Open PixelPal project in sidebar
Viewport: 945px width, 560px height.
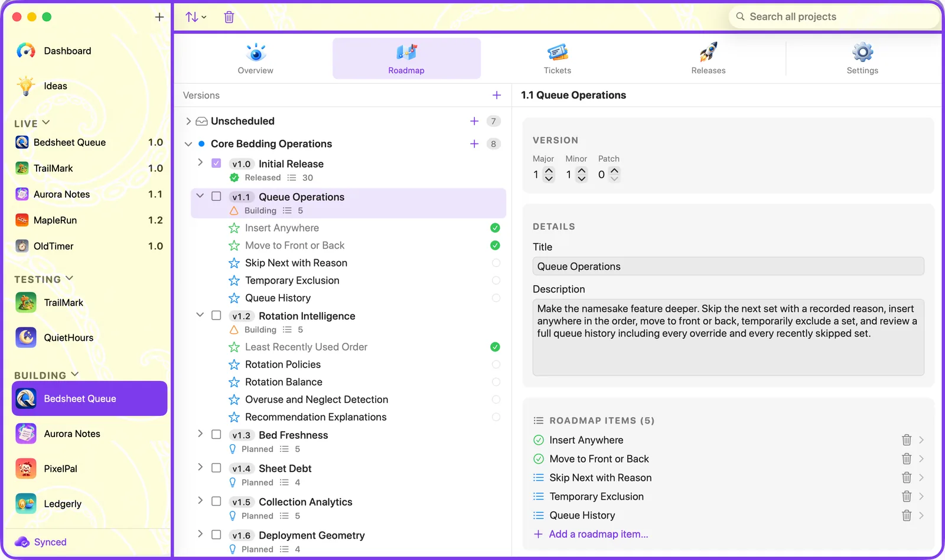(x=89, y=468)
